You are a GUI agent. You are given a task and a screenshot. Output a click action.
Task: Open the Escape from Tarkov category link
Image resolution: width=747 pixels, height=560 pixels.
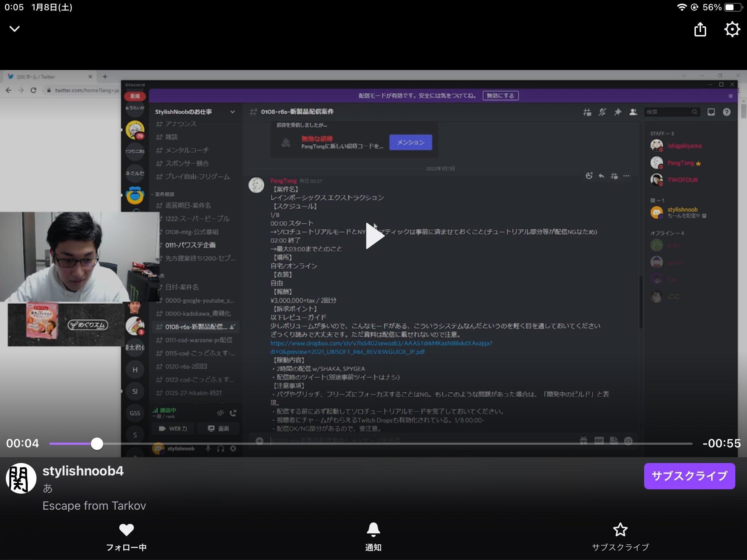coord(94,506)
